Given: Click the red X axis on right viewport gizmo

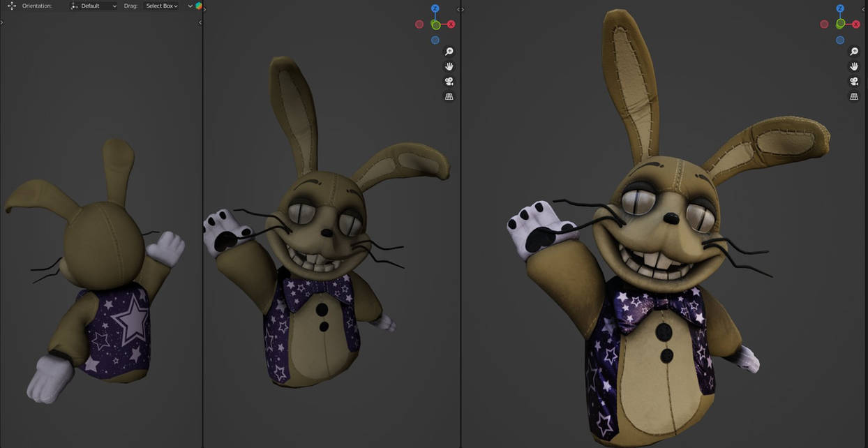Looking at the screenshot, I should (856, 24).
